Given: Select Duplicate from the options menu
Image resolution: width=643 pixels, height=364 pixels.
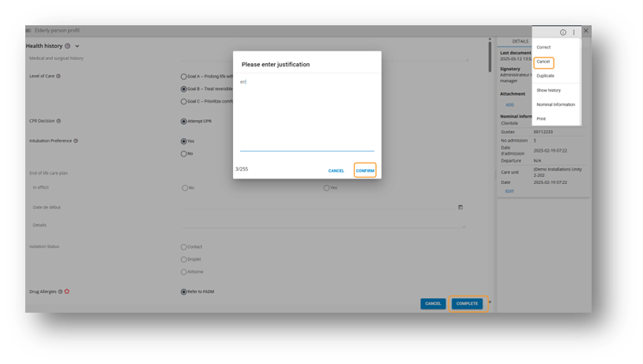Looking at the screenshot, I should click(545, 76).
